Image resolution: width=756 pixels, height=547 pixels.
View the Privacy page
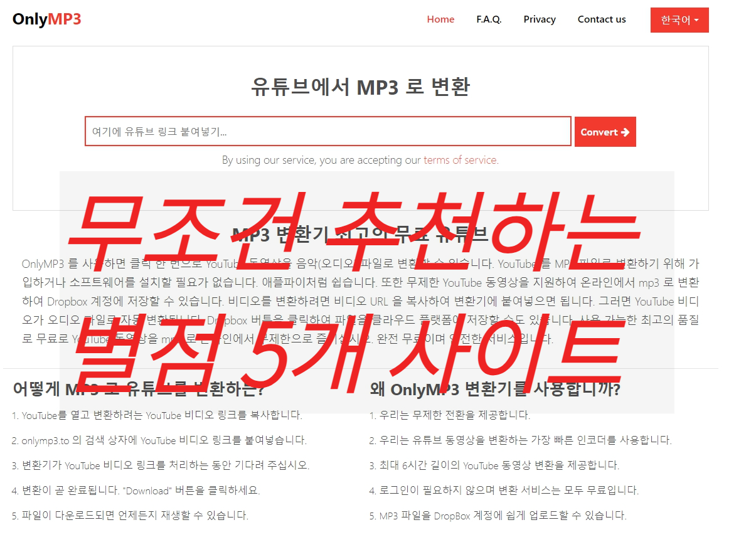(539, 19)
